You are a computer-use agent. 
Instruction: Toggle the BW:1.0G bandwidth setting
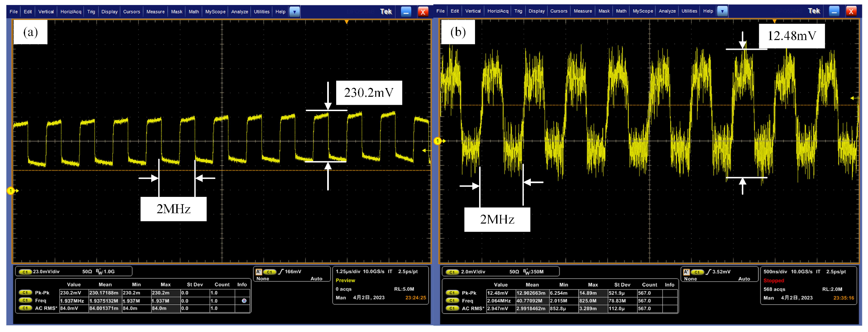click(105, 272)
